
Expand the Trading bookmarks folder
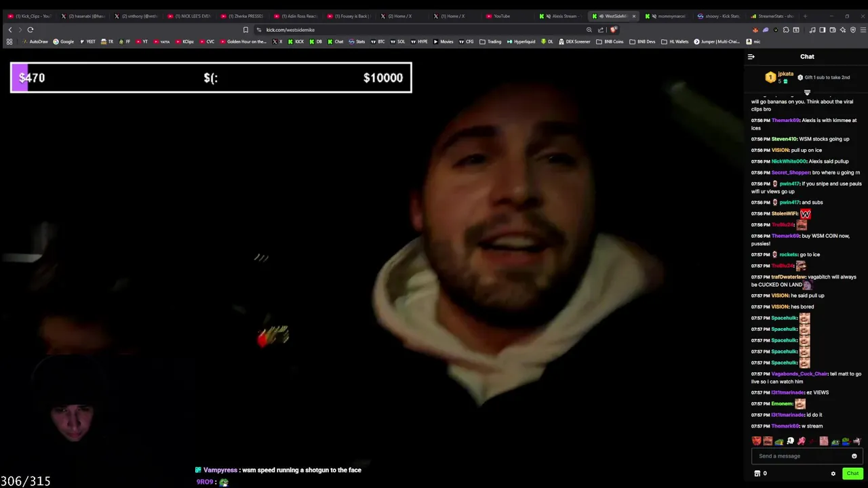click(x=490, y=41)
